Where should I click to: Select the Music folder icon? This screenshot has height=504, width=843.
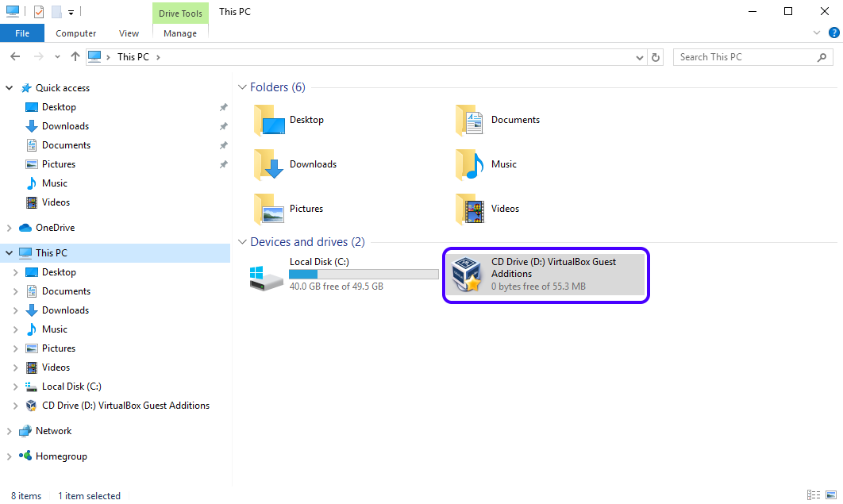(469, 164)
